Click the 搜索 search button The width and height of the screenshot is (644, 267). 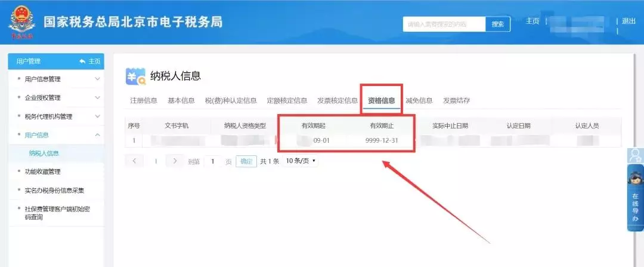point(498,24)
